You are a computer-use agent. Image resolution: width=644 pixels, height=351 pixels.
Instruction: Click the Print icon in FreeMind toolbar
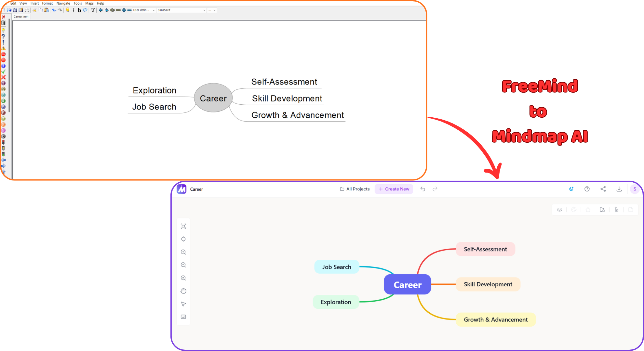click(27, 10)
